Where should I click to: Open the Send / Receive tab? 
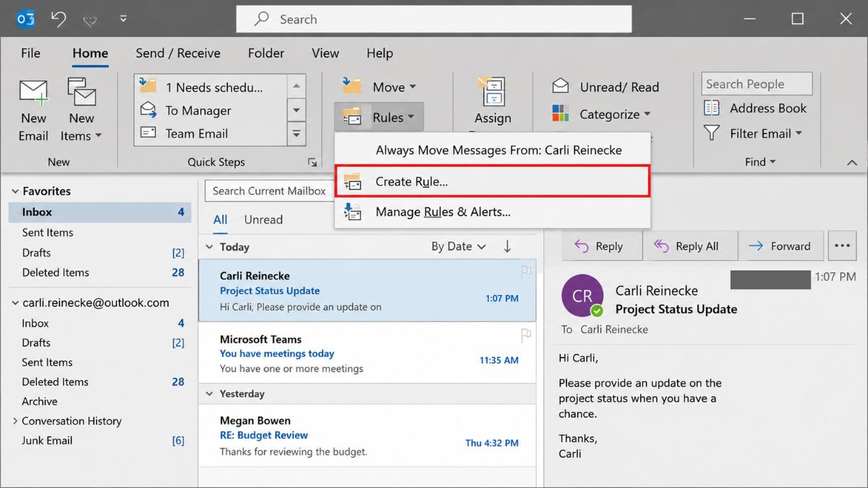178,53
